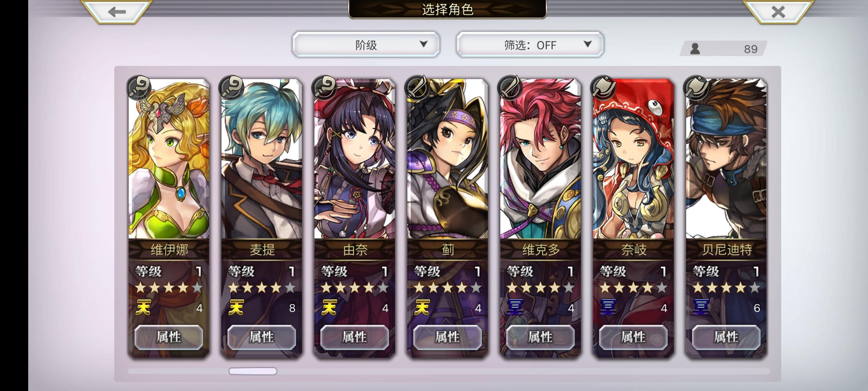Click the axe weapon icon on 奈岐's card
The image size is (868, 391).
click(x=603, y=88)
